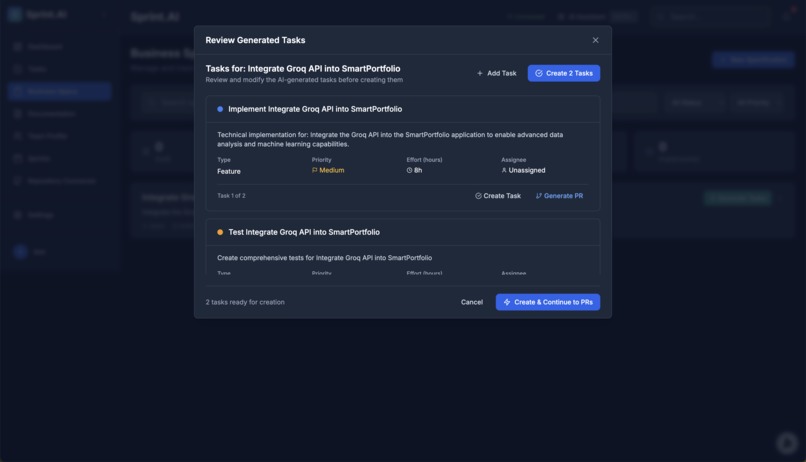
Task: Click Create & Continue to PRs
Action: click(547, 302)
